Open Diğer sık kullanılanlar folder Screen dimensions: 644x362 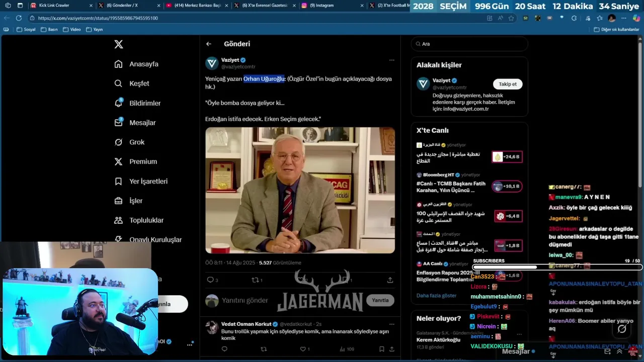pos(616,30)
